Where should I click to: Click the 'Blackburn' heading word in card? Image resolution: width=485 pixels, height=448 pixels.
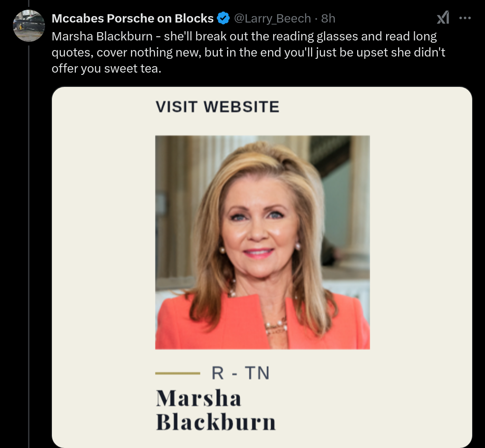pyautogui.click(x=216, y=422)
